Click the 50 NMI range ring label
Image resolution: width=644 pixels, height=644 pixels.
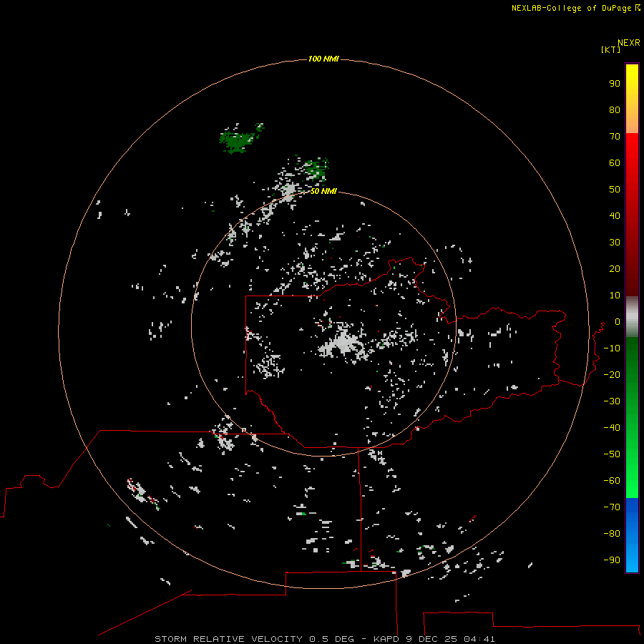323,191
